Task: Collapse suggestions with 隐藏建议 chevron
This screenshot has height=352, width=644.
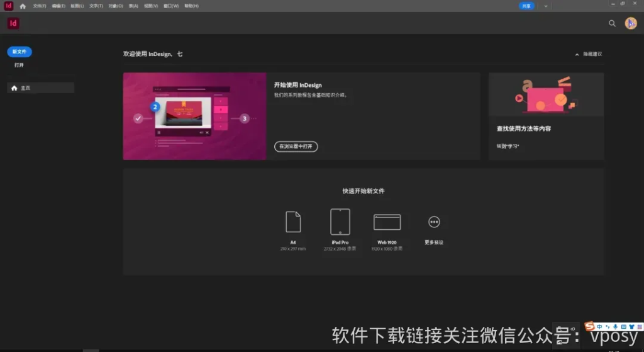Action: (x=577, y=54)
